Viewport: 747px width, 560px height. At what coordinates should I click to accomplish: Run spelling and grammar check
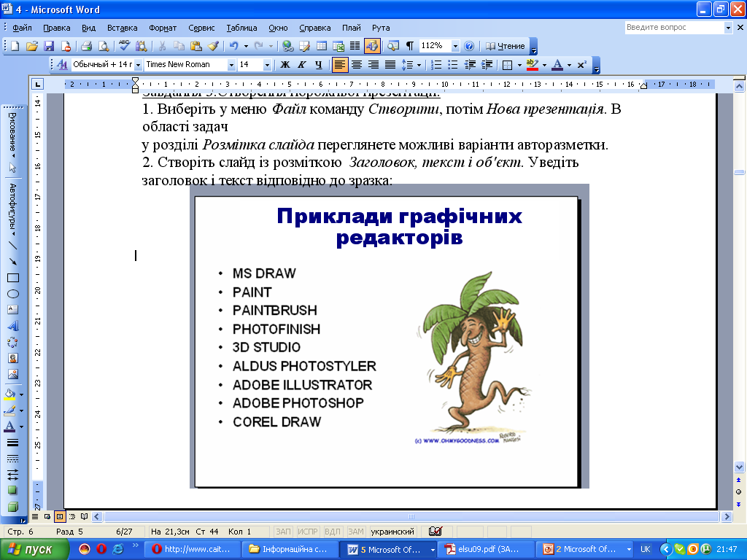(124, 46)
